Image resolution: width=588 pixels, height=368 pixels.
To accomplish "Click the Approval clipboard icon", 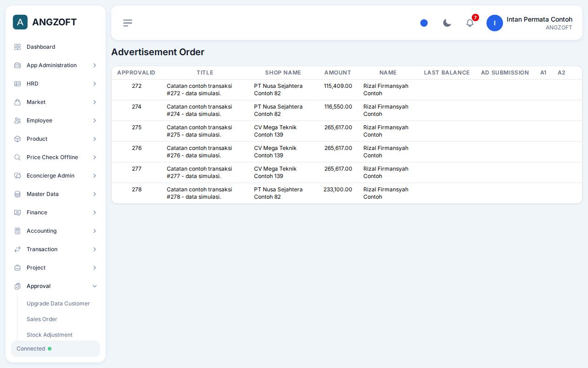I will tap(17, 286).
